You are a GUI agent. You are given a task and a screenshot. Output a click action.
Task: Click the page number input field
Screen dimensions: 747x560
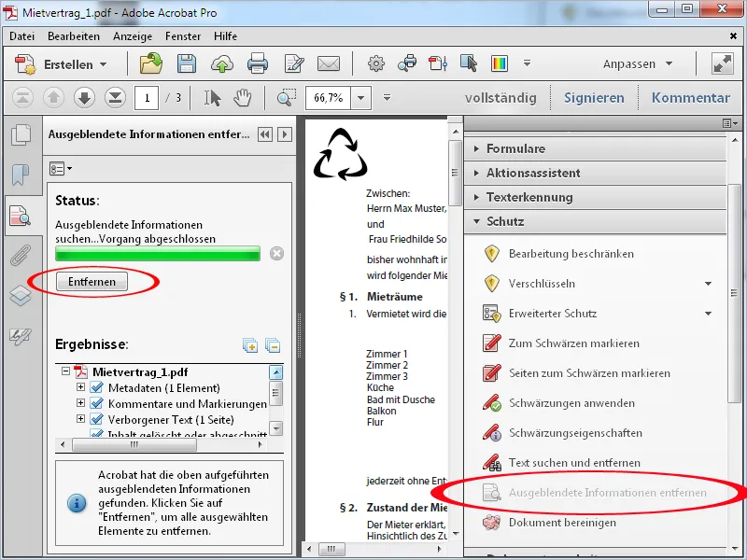[x=147, y=98]
